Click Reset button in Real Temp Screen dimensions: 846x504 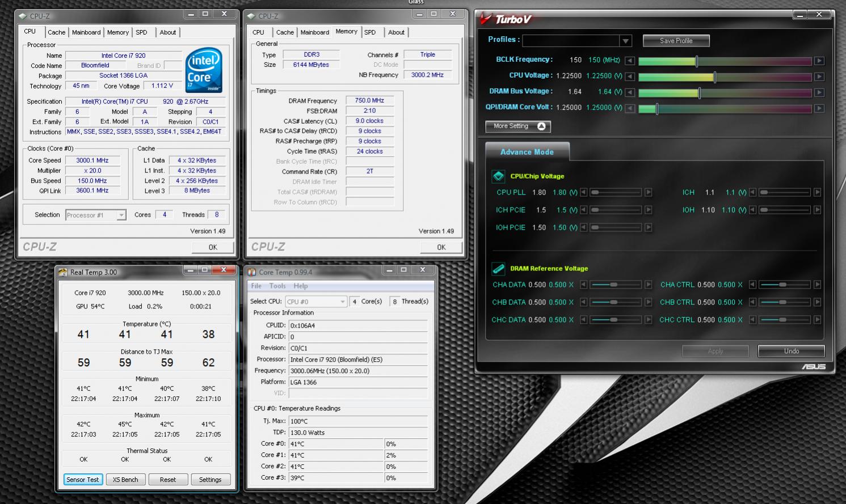pos(168,480)
